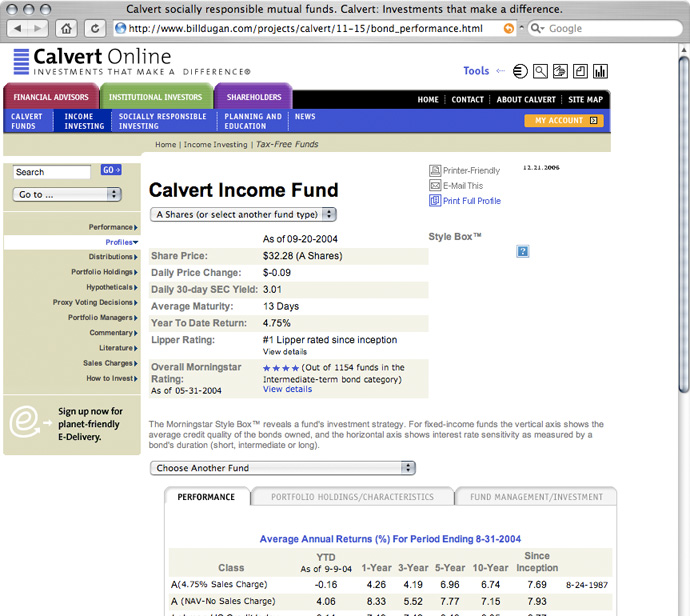690x616 pixels.
Task: Select Fund Management/Investment tab
Action: pos(536,497)
